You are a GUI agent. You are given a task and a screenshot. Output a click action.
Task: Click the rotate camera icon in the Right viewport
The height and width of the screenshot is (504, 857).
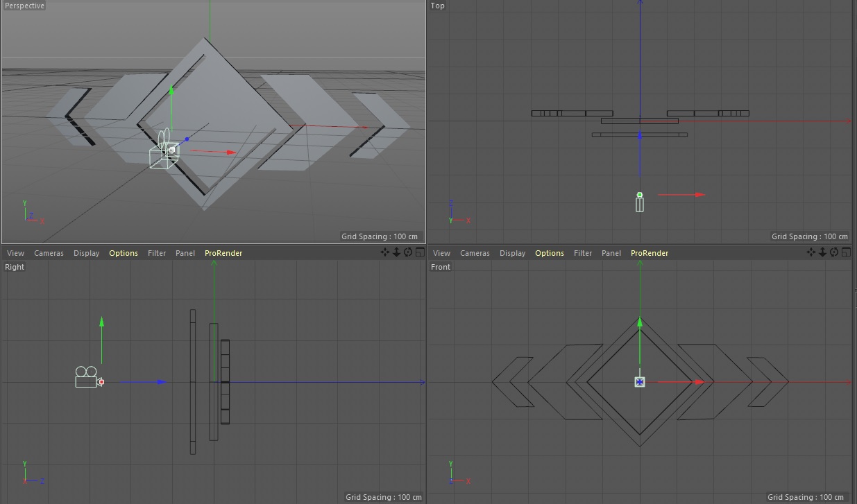coord(407,253)
